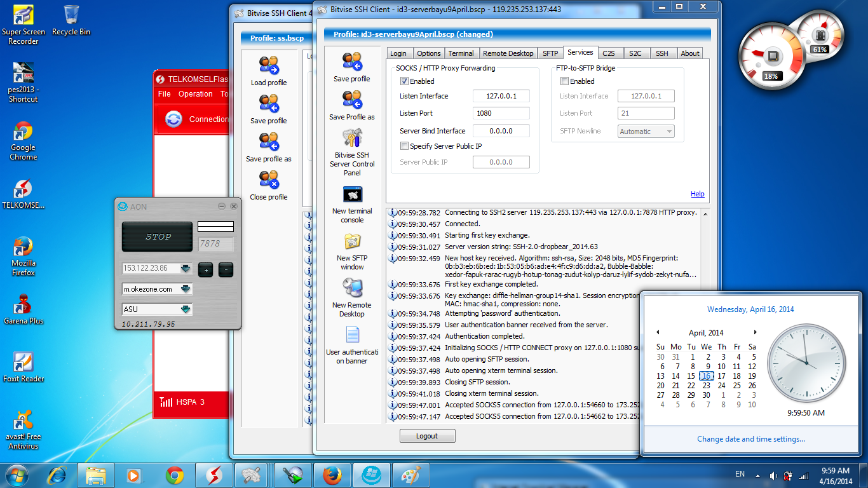Switch to Remote Desktop tab
Screen dimensions: 868x488
click(508, 53)
